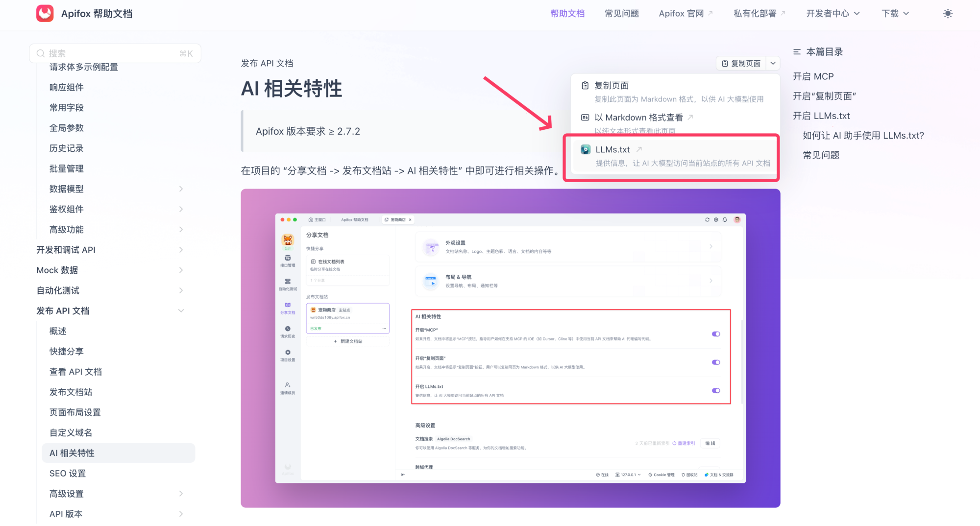Image resolution: width=980 pixels, height=526 pixels.
Task: Click the external-link arrow beside LLMs.txt
Action: 639,149
